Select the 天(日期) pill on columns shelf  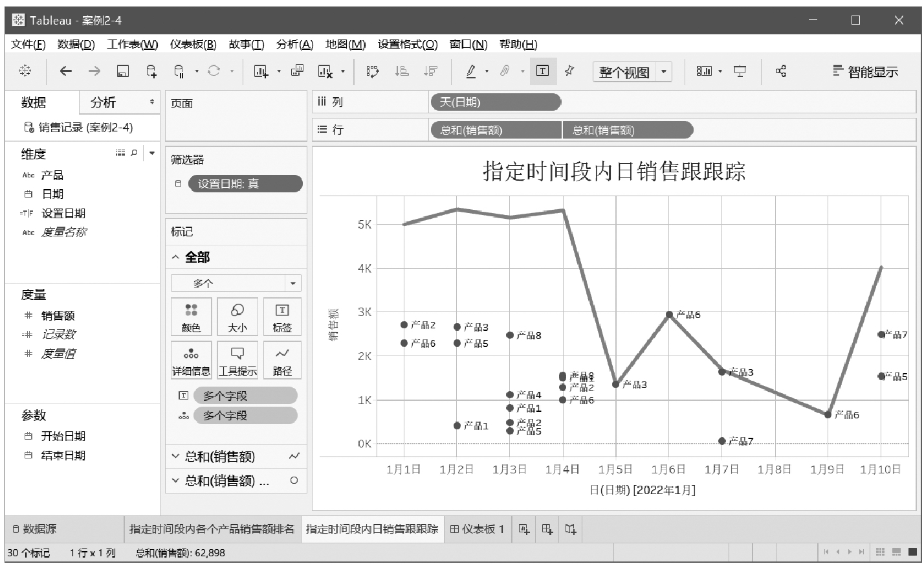495,102
